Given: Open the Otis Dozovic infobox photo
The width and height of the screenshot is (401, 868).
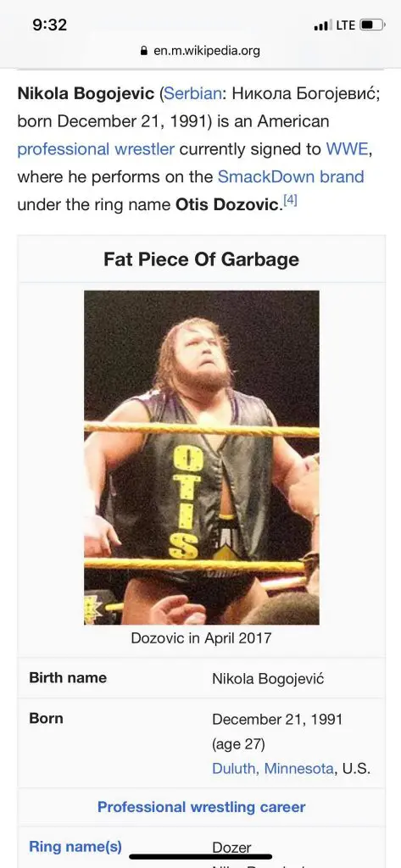Looking at the screenshot, I should [202, 457].
